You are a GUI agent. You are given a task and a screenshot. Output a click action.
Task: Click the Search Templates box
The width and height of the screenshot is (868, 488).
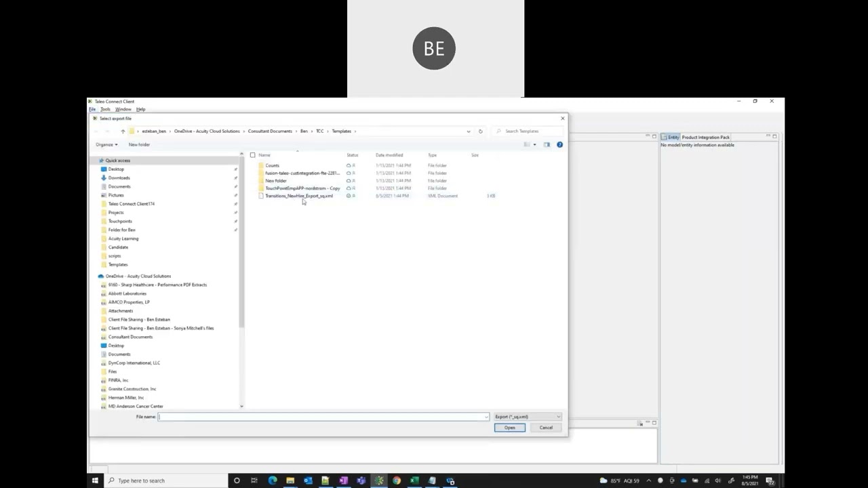tap(528, 131)
